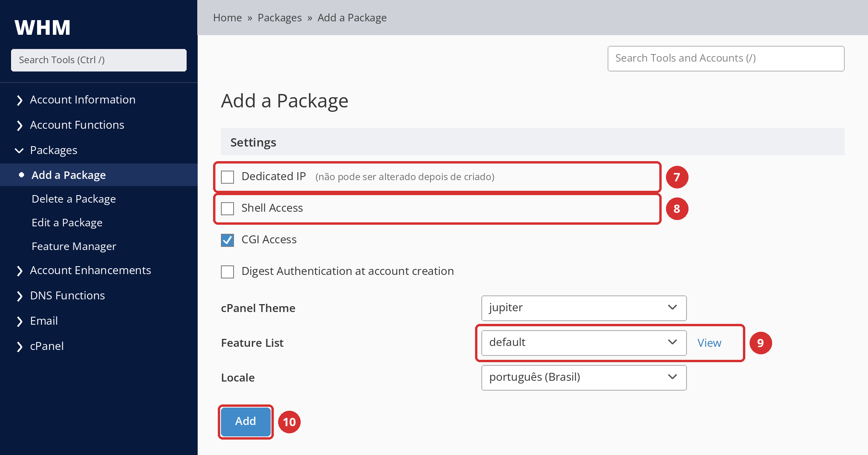Click the Add a Package page heading
Image resolution: width=868 pixels, height=455 pixels.
coord(285,101)
